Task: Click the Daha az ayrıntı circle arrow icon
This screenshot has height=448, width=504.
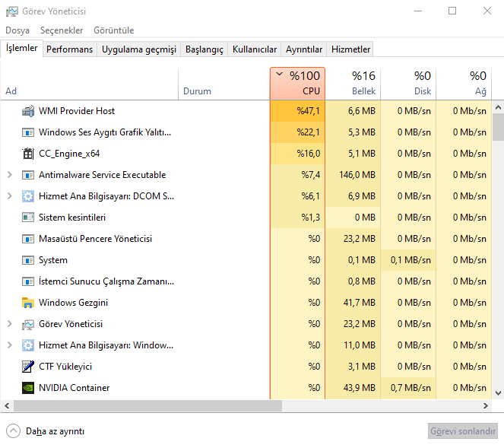Action: click(13, 431)
